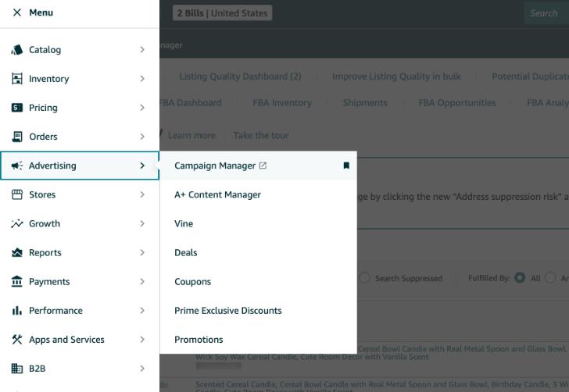Click the Pricing dollar icon
This screenshot has width=569, height=392.
(16, 108)
